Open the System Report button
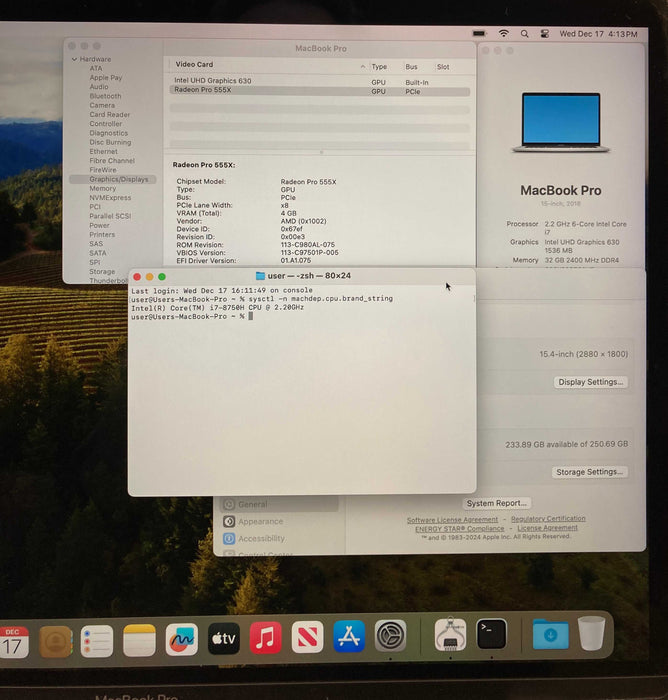Viewport: 668px width, 700px height. tap(497, 504)
